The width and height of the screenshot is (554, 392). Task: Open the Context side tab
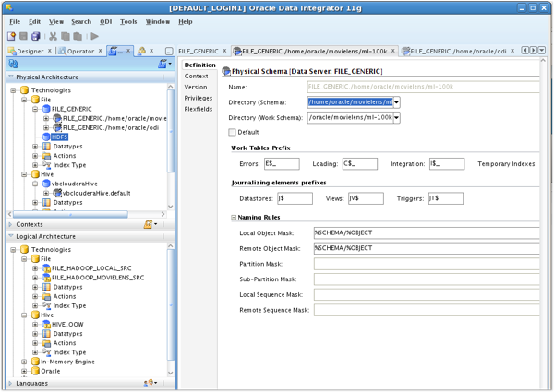click(196, 77)
